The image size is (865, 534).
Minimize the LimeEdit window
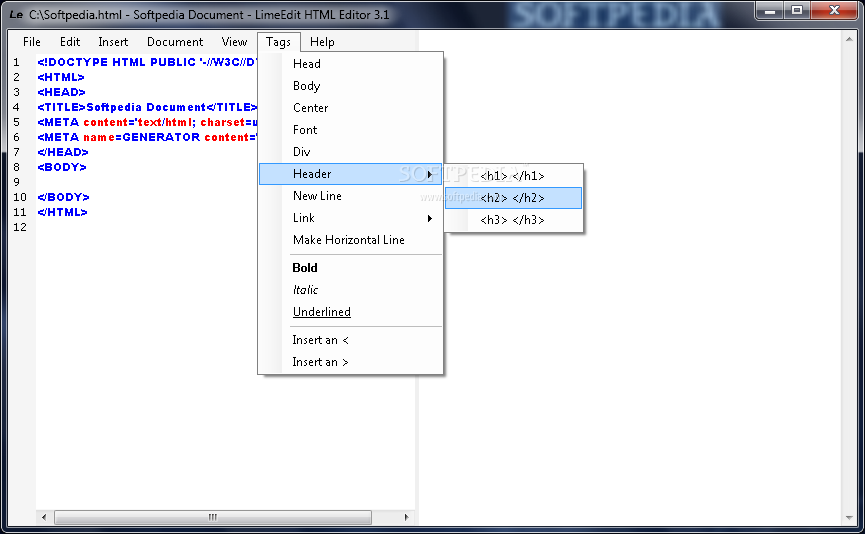click(x=770, y=10)
